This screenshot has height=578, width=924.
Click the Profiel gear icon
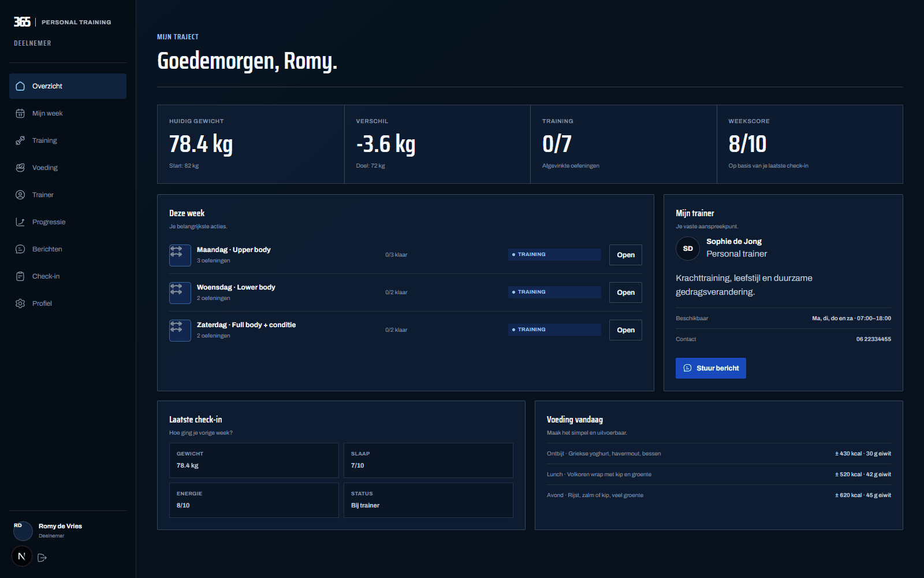pyautogui.click(x=20, y=303)
